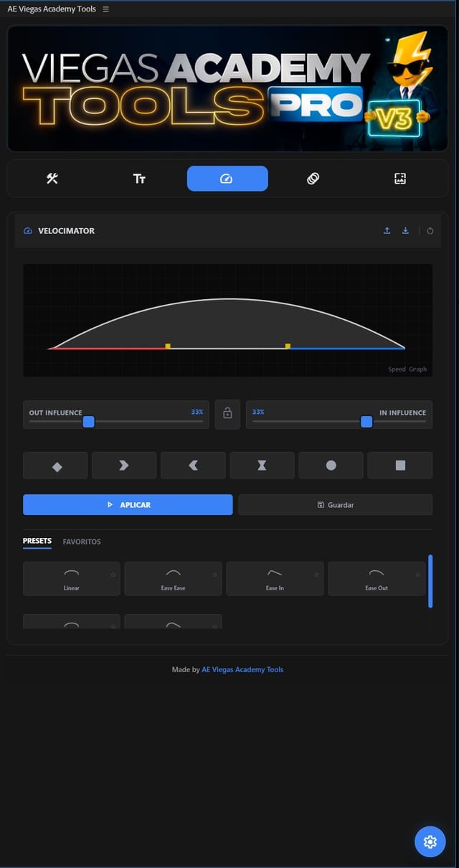Open the linked rings tab
This screenshot has width=459, height=868.
click(313, 179)
